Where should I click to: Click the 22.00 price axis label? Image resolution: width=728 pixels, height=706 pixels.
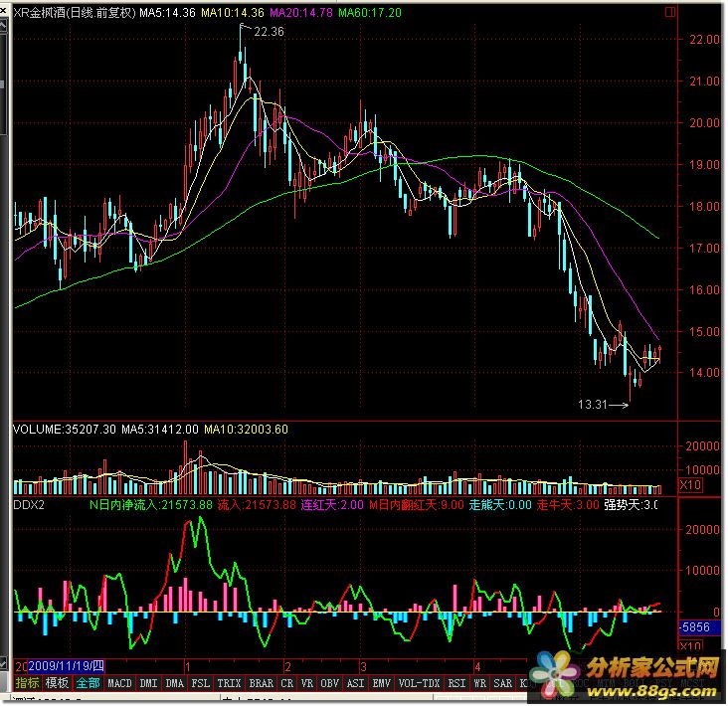point(704,40)
